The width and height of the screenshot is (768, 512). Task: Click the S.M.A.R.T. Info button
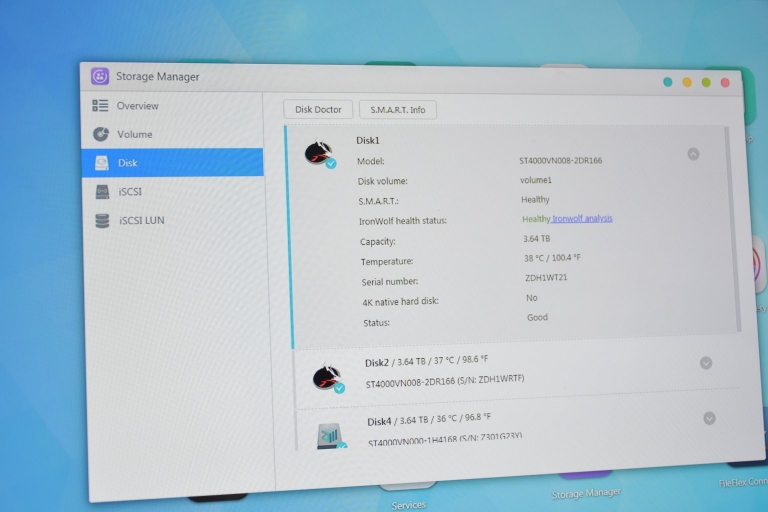coord(398,110)
